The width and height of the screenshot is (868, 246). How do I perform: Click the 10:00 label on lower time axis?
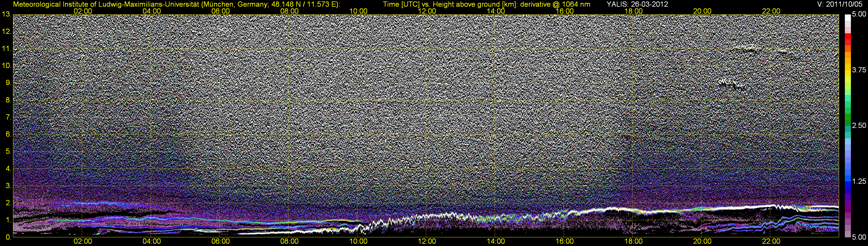pos(358,242)
